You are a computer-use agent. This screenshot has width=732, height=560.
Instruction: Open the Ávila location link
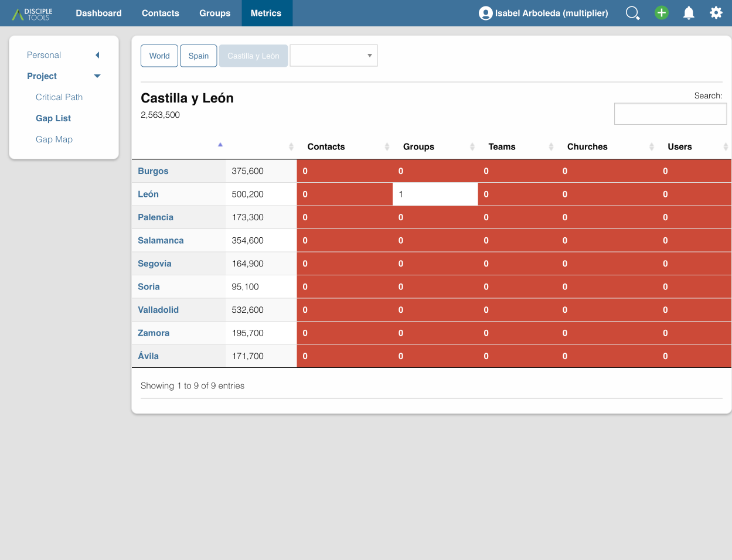pos(148,356)
